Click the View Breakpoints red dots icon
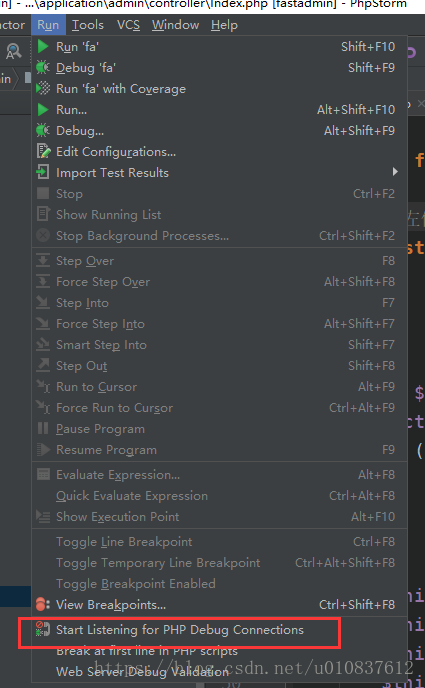This screenshot has height=688, width=425. point(43,605)
